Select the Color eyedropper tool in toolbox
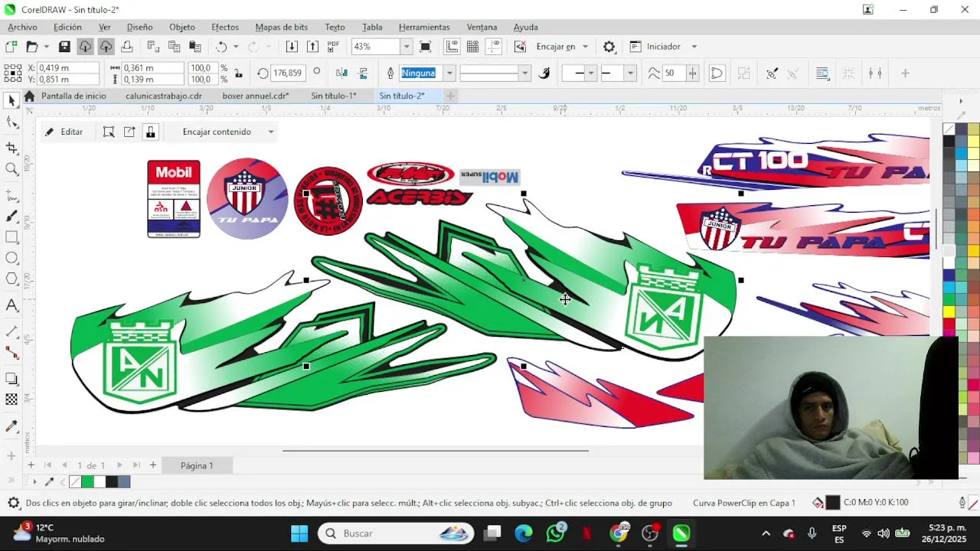This screenshot has height=551, width=980. [x=11, y=426]
